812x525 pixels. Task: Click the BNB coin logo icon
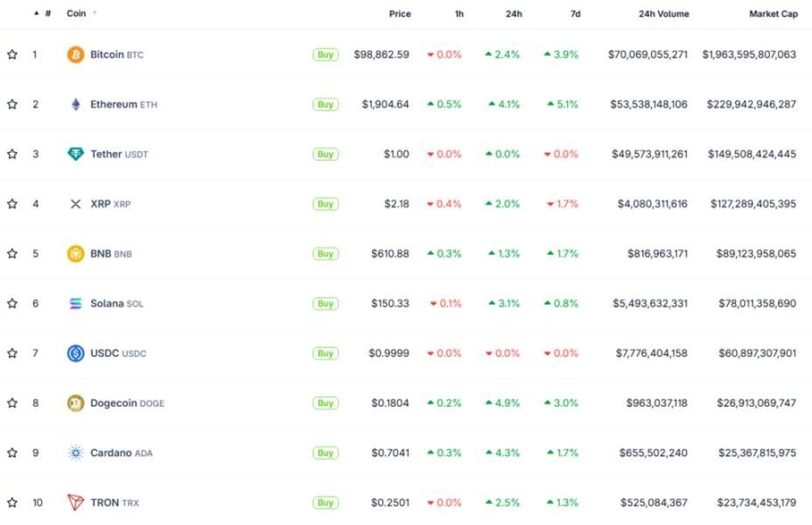76,254
